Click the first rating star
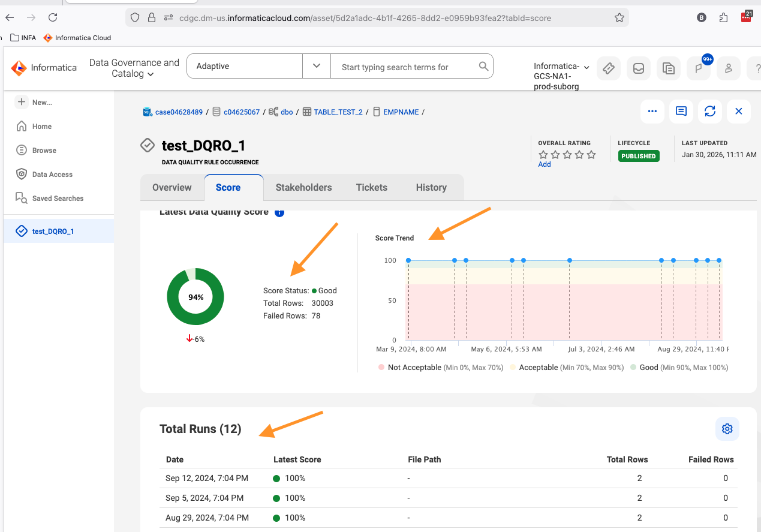The height and width of the screenshot is (532, 761). point(543,155)
